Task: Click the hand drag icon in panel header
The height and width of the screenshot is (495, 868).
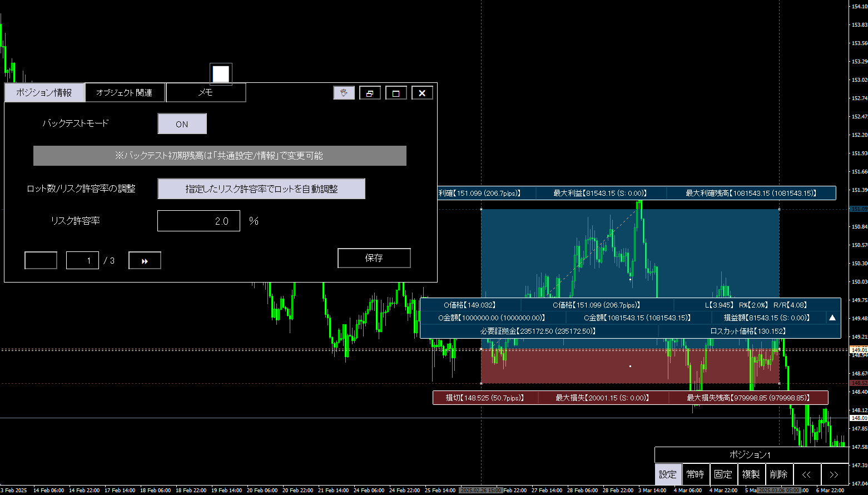Action: point(344,93)
